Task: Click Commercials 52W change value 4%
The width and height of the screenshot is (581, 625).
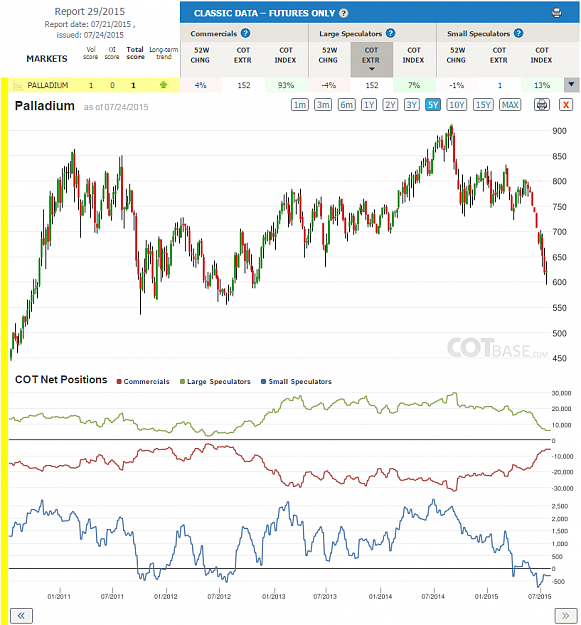Action: (x=200, y=85)
